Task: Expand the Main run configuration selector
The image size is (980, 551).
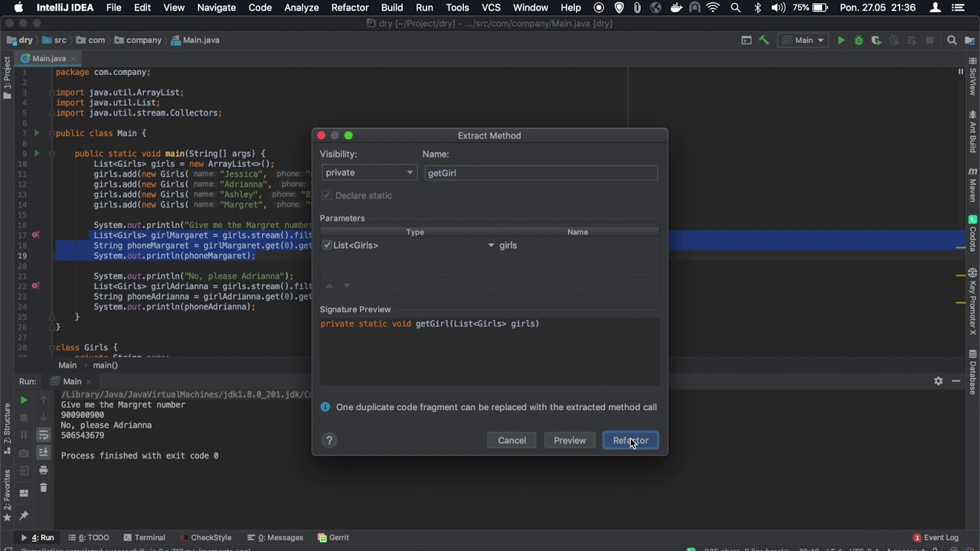Action: [803, 41]
